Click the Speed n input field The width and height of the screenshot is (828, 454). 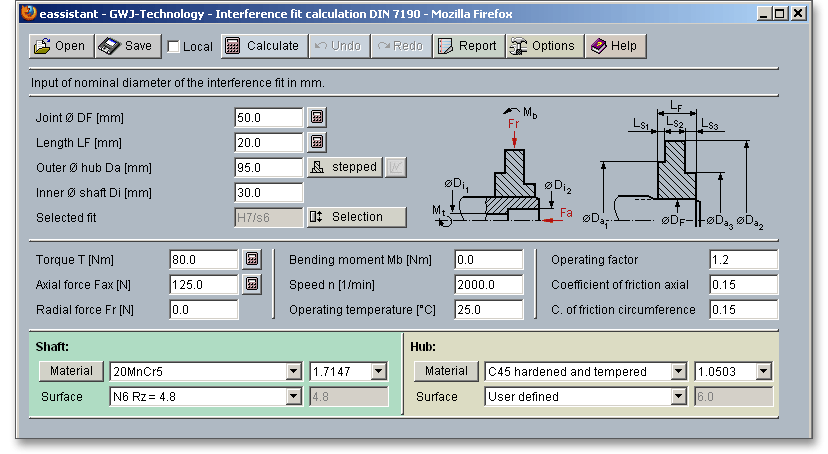coord(488,285)
